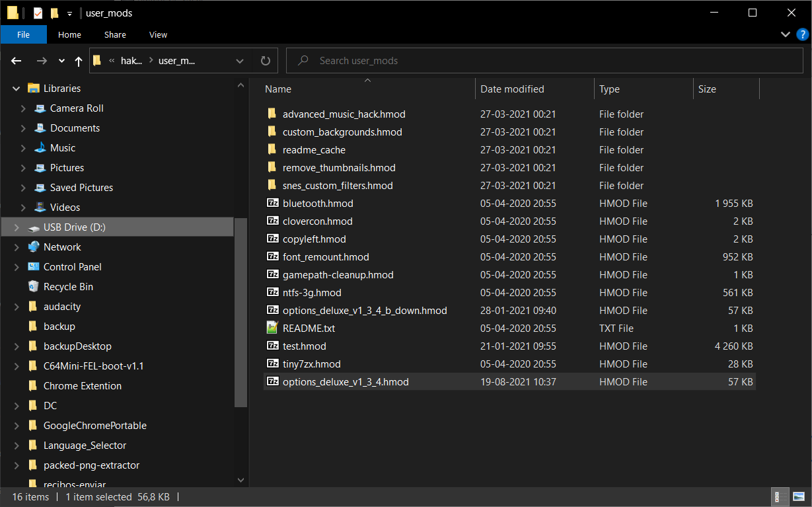This screenshot has height=507, width=812.
Task: Expand the Network tree node
Action: click(x=17, y=247)
